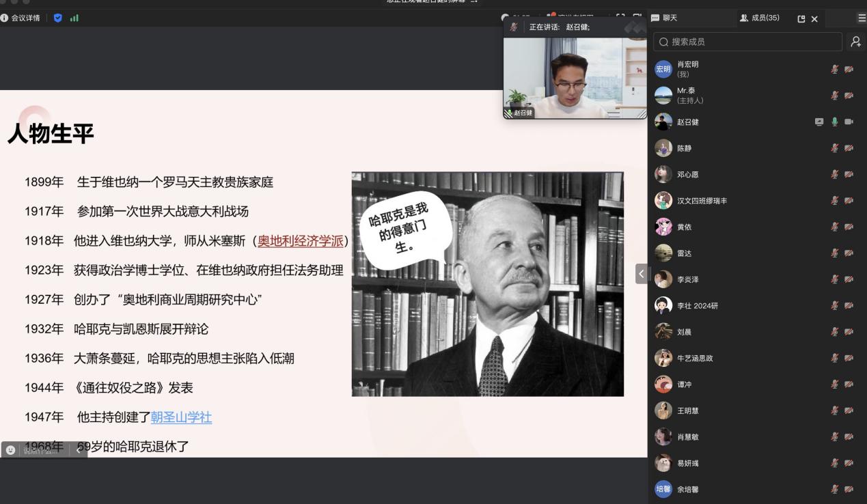The height and width of the screenshot is (504, 867).
Task: Open the emoji picker in the chat bar
Action: 10,450
